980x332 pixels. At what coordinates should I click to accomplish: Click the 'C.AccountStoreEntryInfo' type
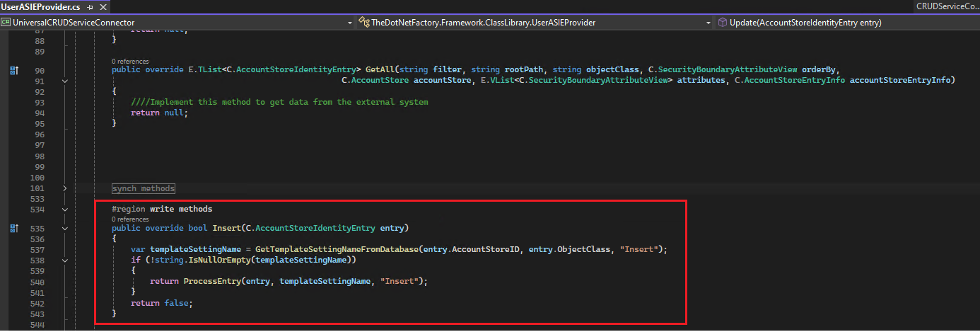[x=790, y=81]
